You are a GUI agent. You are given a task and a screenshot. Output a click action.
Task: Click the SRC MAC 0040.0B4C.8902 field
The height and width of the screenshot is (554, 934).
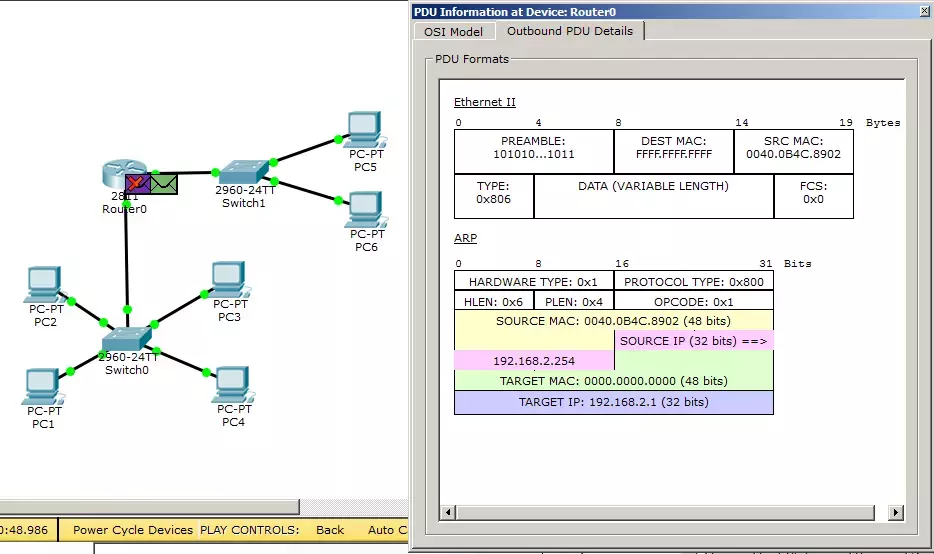(793, 151)
